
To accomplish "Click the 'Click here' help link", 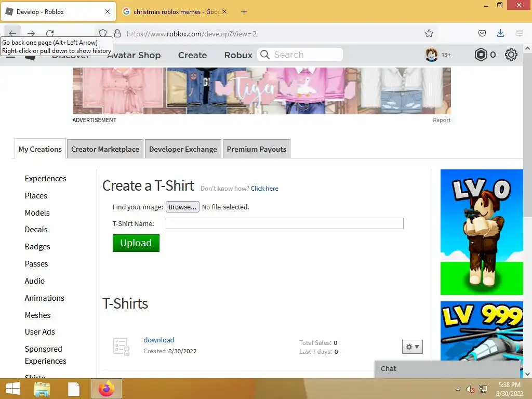I will pos(264,189).
